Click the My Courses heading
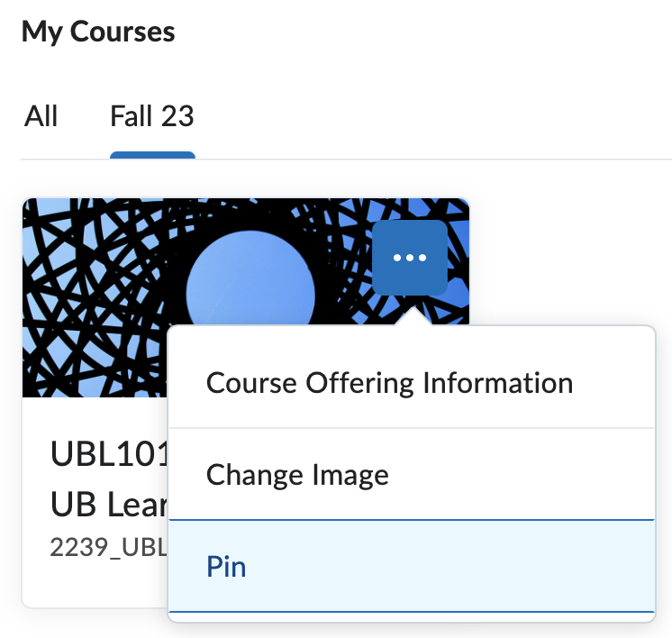The width and height of the screenshot is (672, 638). click(x=98, y=32)
